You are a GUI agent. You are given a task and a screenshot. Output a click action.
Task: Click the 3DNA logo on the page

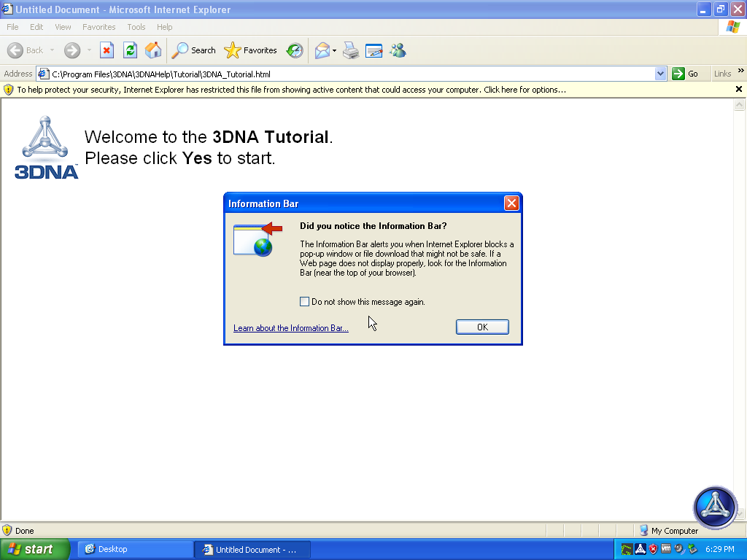point(46,147)
